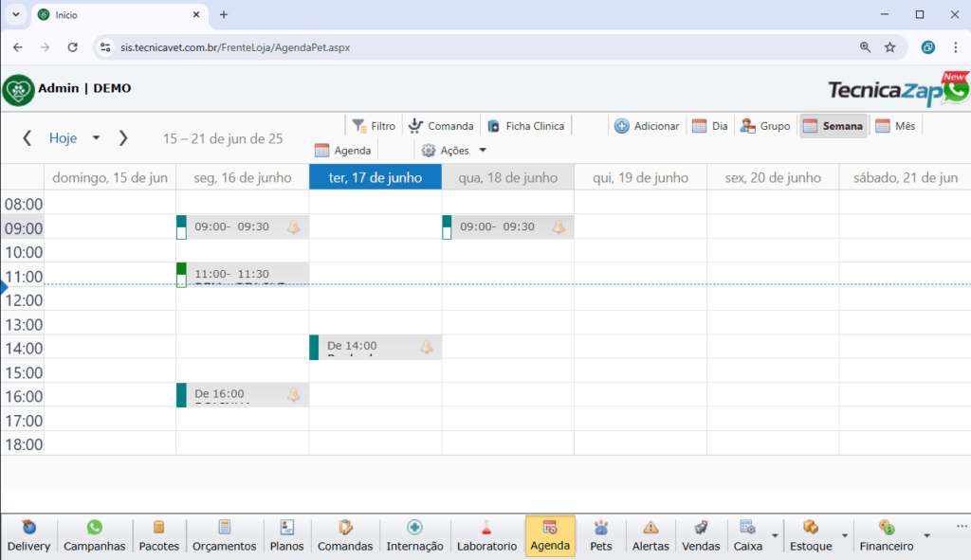Open the Hoje date dropdown arrow
This screenshot has width=971, height=560.
(96, 138)
